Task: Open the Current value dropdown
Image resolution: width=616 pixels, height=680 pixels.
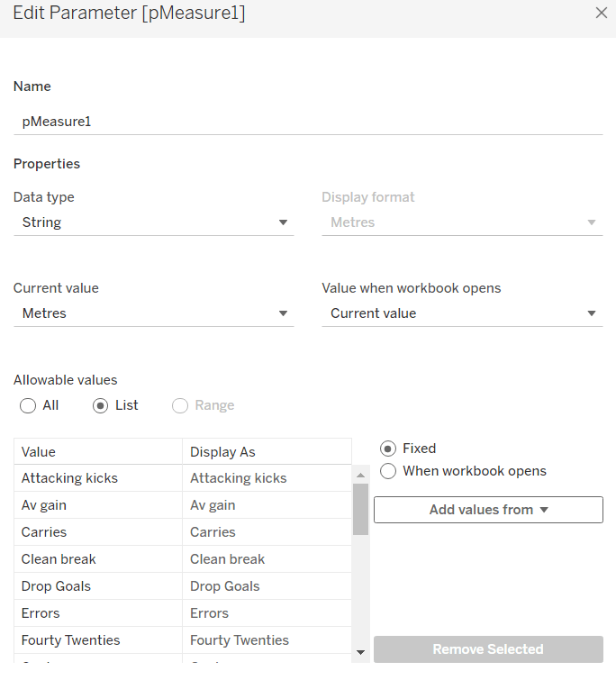Action: 153,313
